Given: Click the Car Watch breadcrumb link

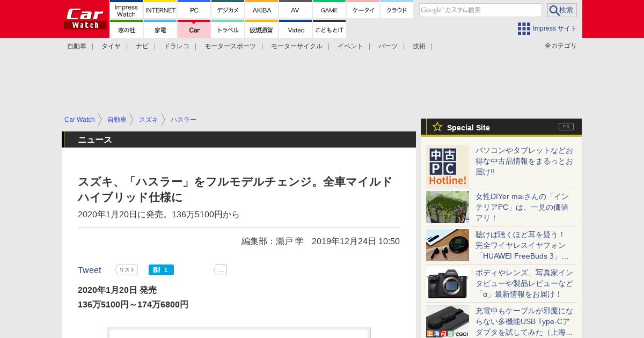Looking at the screenshot, I should point(79,120).
